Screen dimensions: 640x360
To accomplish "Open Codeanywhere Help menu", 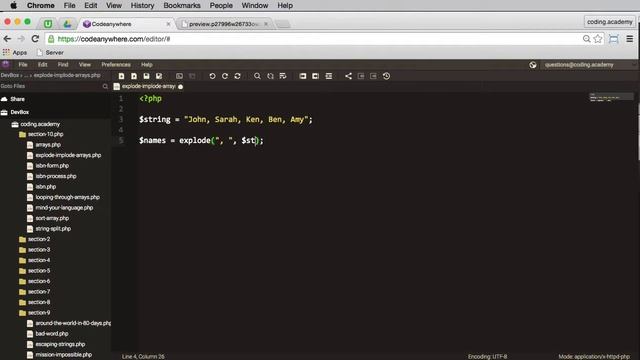I will tap(147, 64).
